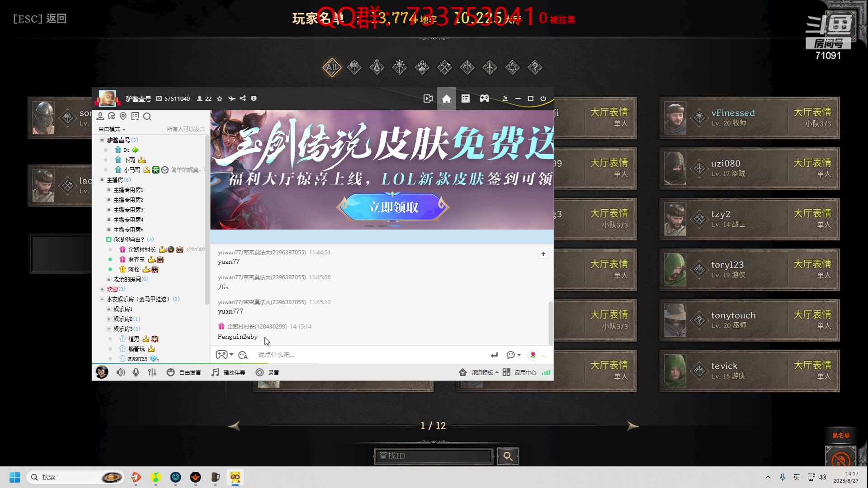Click the 英 input language indicator
Viewport: 868px width, 488px height.
tap(797, 477)
